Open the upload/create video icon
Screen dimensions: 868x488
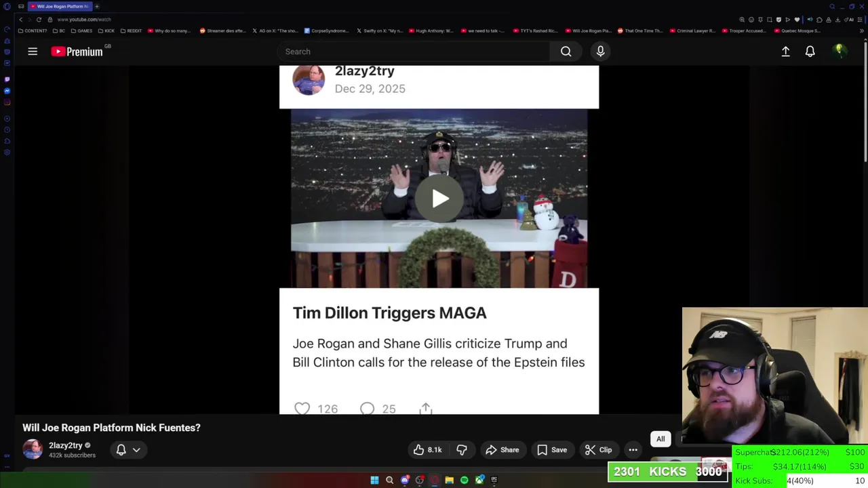tap(785, 52)
